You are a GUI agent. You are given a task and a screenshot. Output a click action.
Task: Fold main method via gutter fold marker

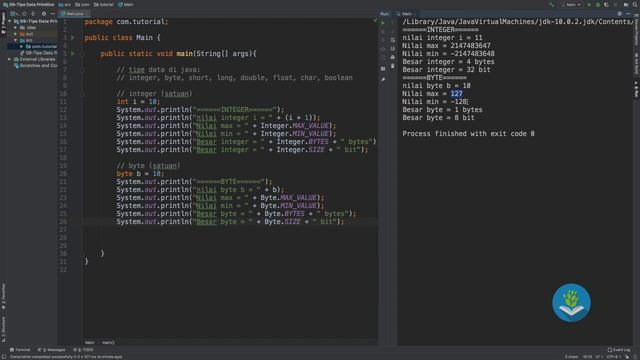click(x=82, y=53)
